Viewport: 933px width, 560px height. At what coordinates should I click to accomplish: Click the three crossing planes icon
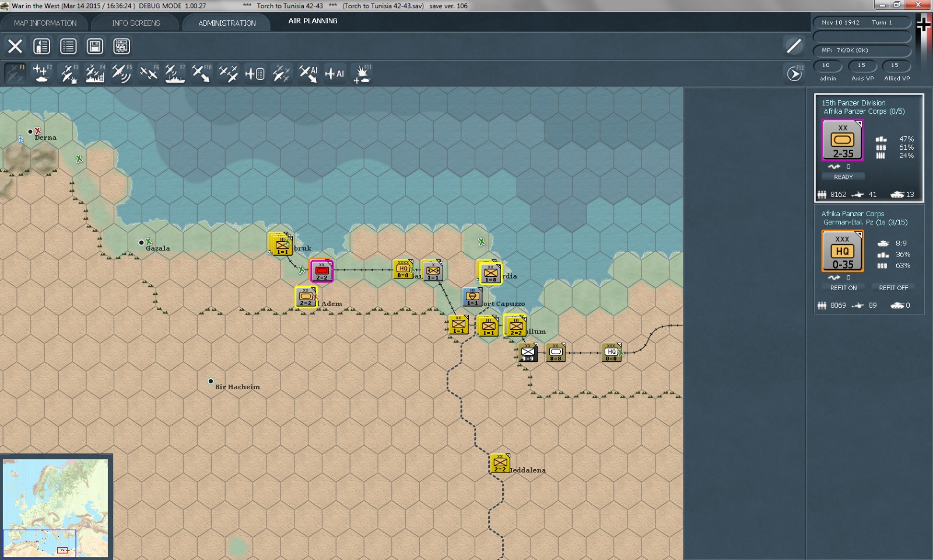pos(228,73)
